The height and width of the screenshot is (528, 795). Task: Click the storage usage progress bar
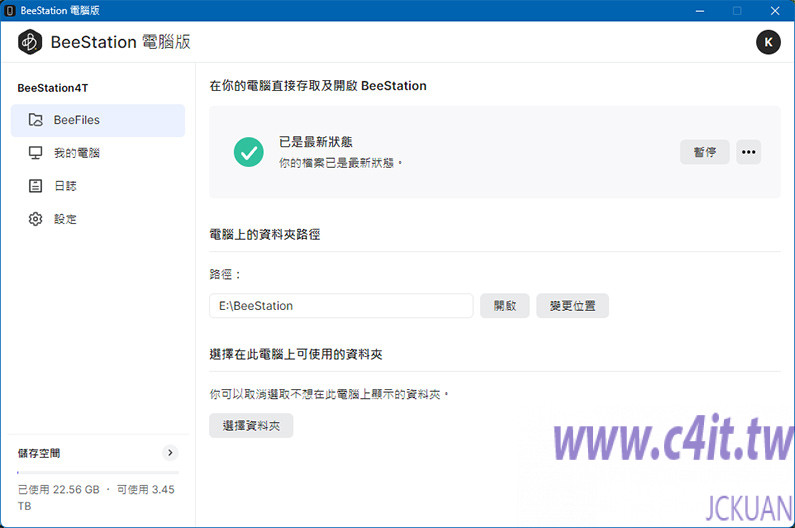pos(98,473)
